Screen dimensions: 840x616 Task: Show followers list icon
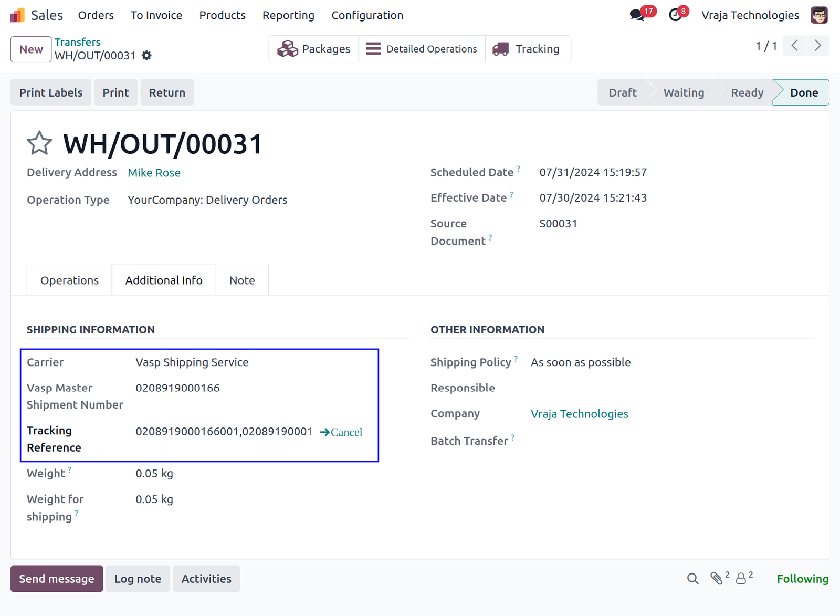click(741, 579)
